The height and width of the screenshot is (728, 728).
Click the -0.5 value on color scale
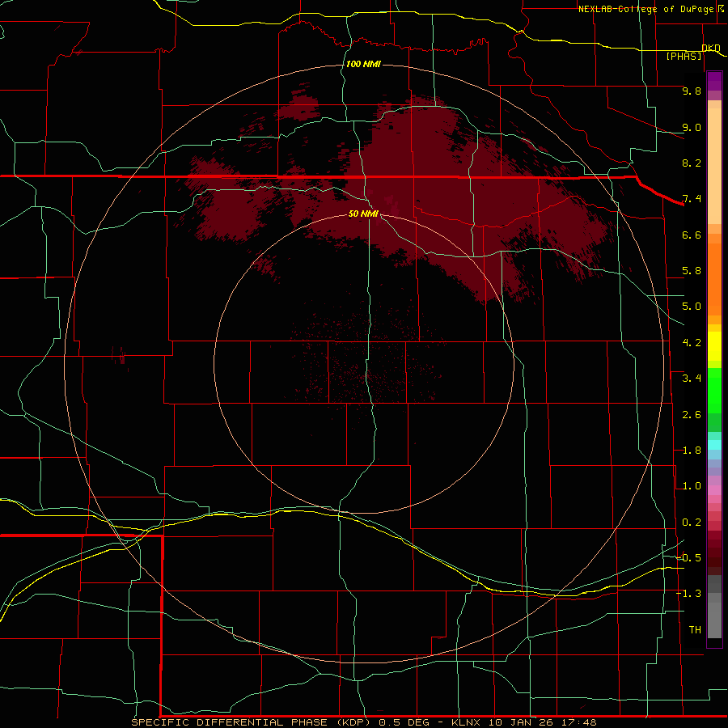[x=688, y=558]
